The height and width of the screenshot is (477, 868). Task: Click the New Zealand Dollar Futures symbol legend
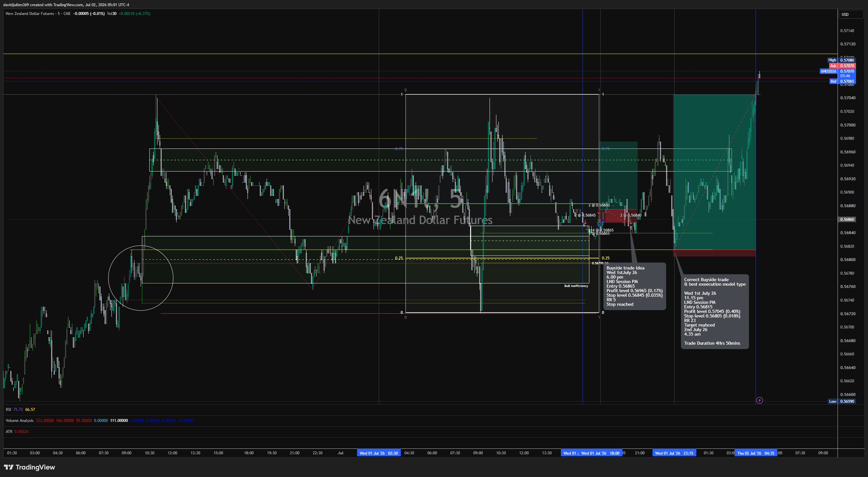click(38, 14)
